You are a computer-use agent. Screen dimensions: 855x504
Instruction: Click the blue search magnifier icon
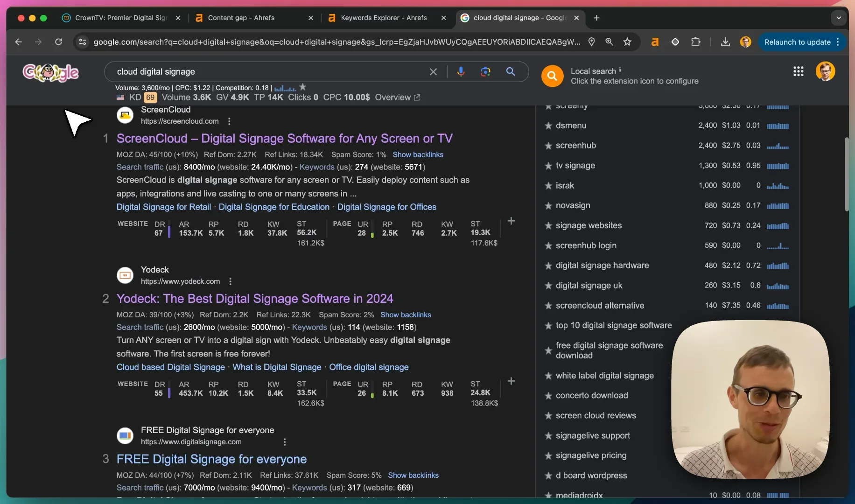[511, 72]
